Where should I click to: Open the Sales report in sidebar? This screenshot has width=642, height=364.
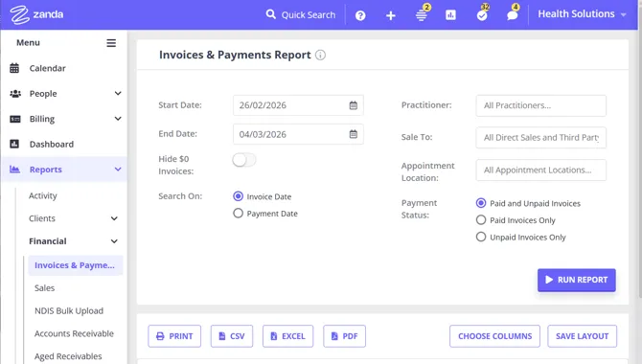[45, 288]
